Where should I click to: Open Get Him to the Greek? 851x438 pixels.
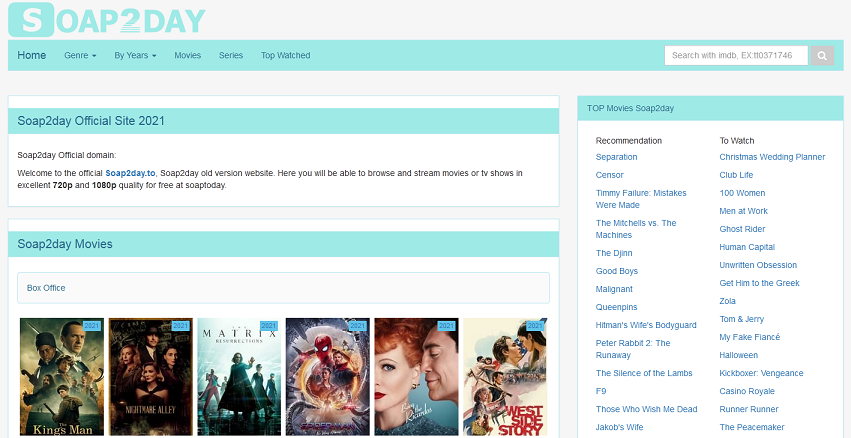tap(759, 282)
